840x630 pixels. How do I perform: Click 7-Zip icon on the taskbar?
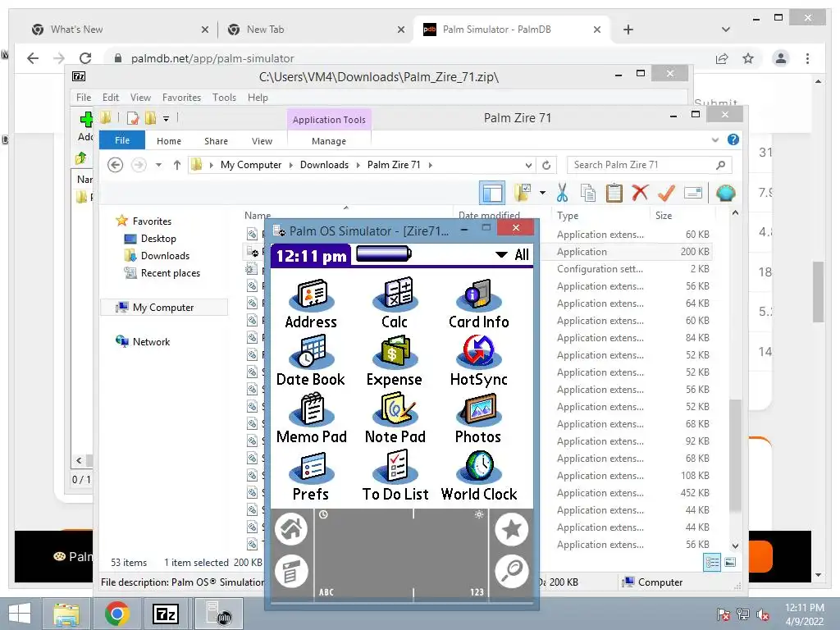(x=165, y=614)
